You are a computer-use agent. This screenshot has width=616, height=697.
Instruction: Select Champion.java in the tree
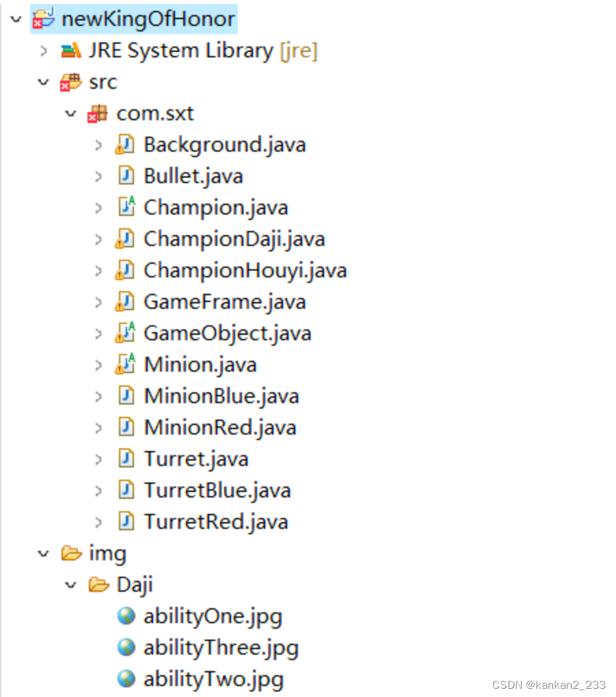216,208
